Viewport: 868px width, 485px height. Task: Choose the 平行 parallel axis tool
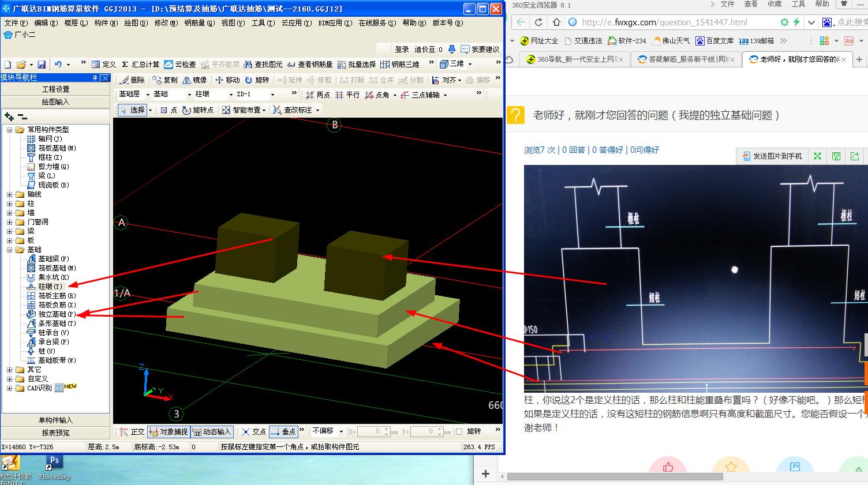click(347, 95)
